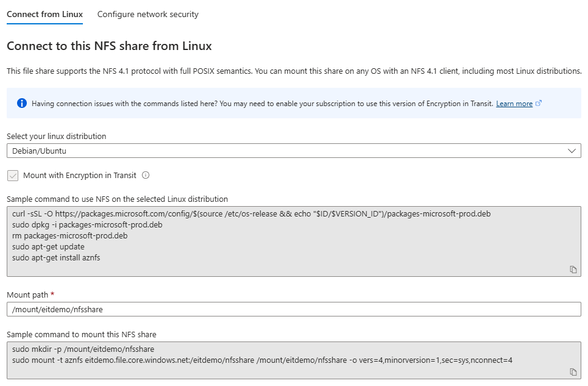Click the Mount path field label
This screenshot has width=588, height=386.
27,295
